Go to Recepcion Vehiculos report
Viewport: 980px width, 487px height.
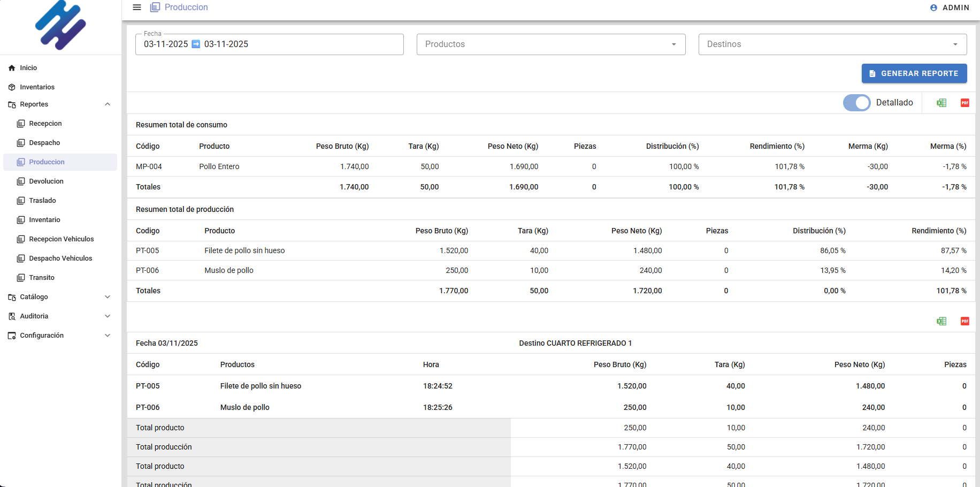click(61, 239)
